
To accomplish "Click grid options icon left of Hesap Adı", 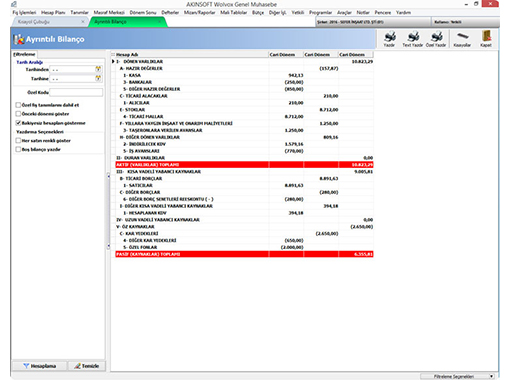I will click(113, 54).
